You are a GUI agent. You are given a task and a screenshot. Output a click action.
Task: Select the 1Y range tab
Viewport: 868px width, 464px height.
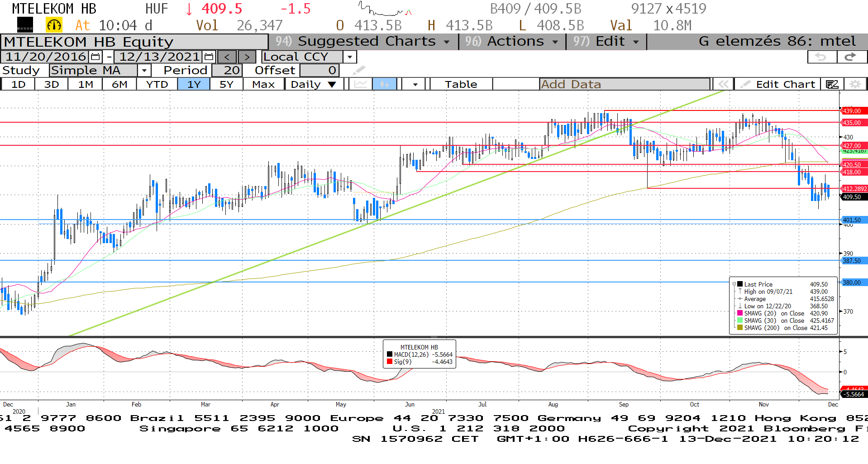[x=194, y=84]
